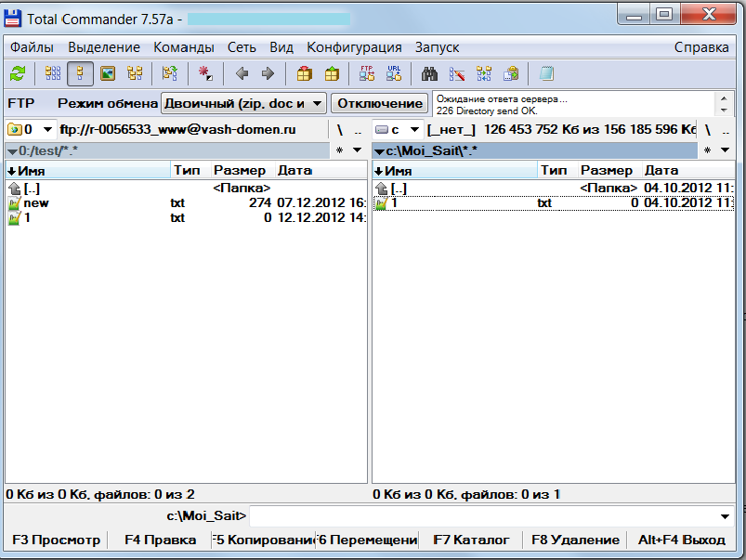Click the URL new connection icon
This screenshot has width=746, height=560.
click(393, 73)
